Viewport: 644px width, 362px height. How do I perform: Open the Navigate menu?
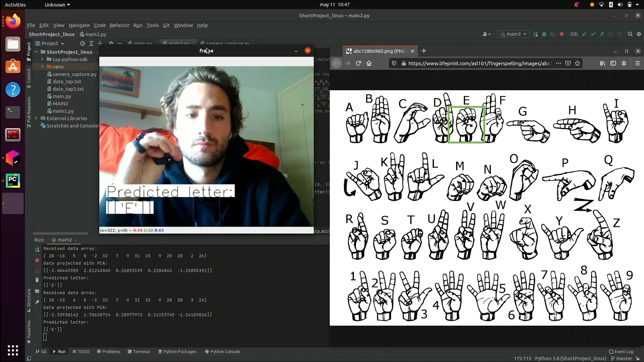click(79, 25)
